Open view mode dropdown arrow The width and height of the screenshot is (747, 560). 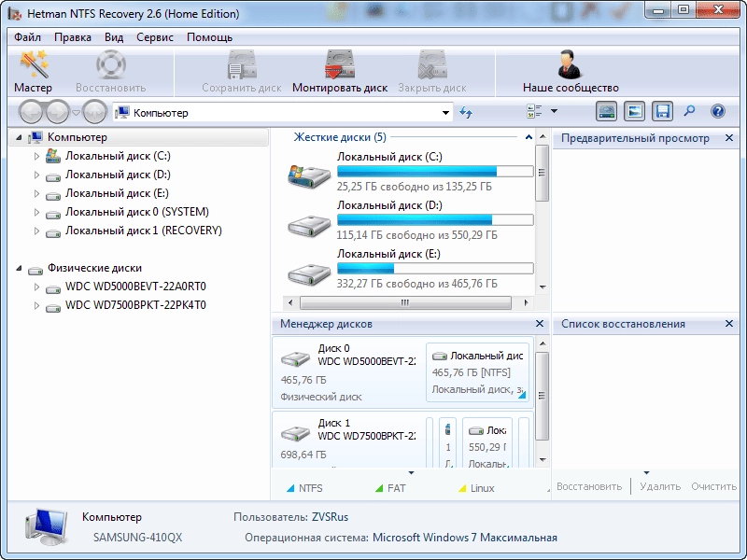[x=554, y=111]
